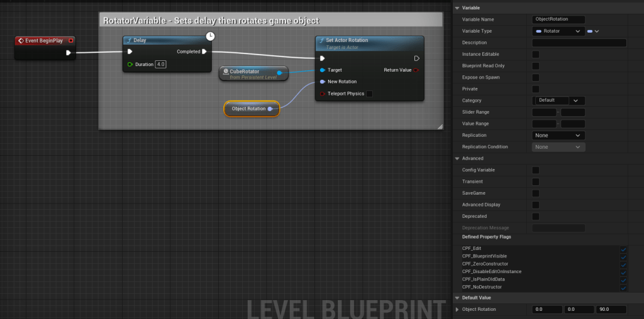This screenshot has height=319, width=644.
Task: Tick the SaveGame checkbox
Action: coord(536,193)
